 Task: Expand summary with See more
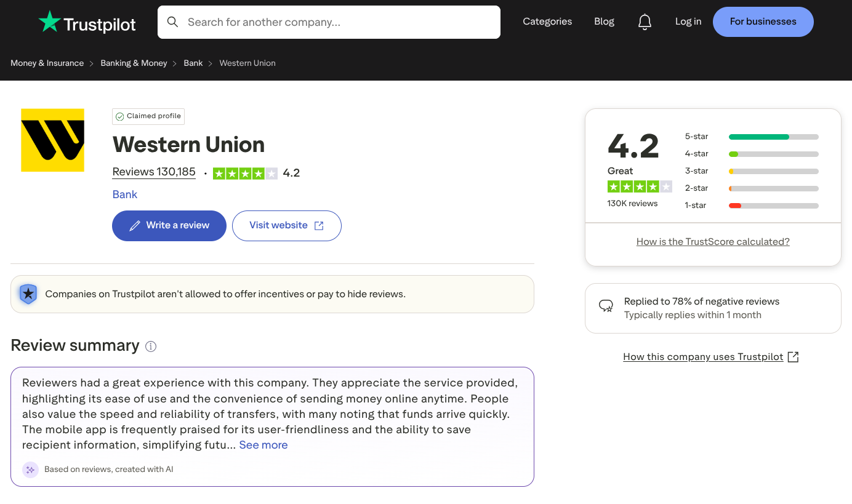coord(263,445)
